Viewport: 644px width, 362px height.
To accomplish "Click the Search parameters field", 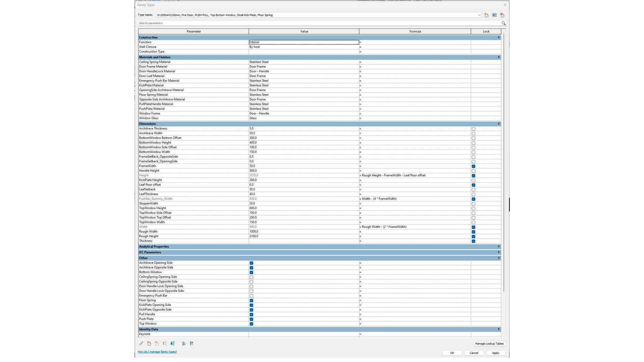I will coord(319,23).
